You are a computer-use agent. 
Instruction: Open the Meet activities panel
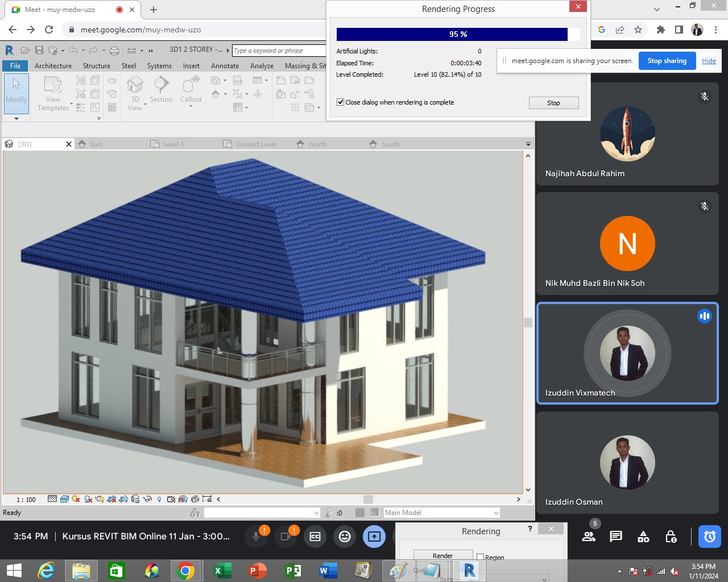click(643, 537)
